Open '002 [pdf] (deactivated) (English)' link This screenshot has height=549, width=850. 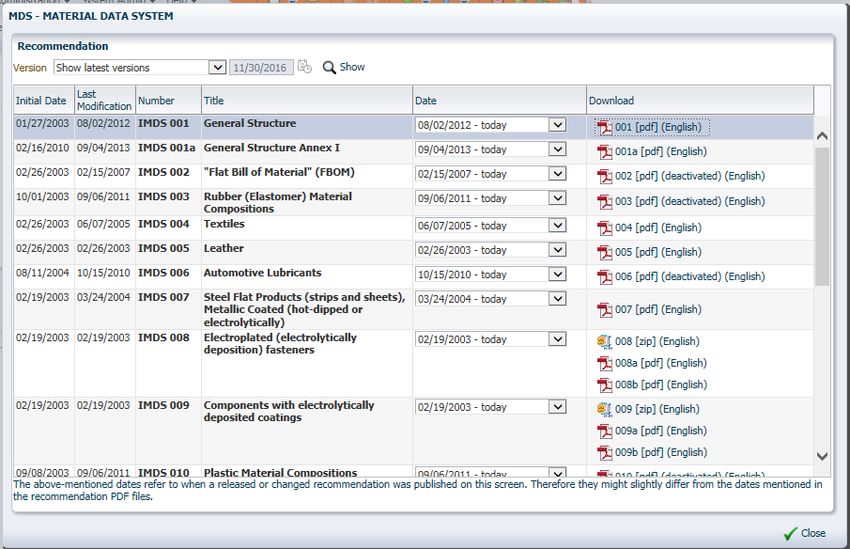(690, 176)
